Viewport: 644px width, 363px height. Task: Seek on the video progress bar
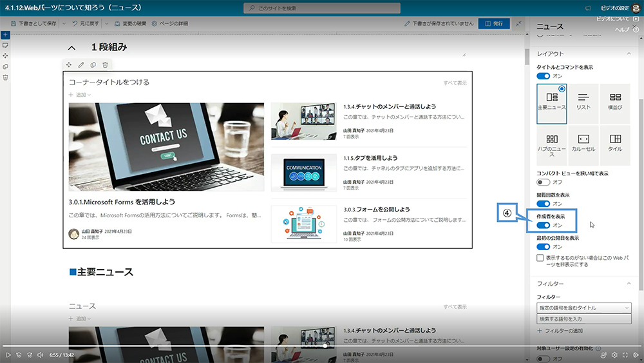pos(322,346)
